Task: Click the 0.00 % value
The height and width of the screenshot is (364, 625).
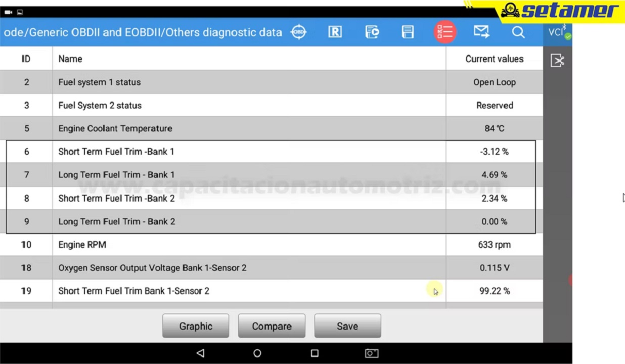Action: pyautogui.click(x=495, y=221)
